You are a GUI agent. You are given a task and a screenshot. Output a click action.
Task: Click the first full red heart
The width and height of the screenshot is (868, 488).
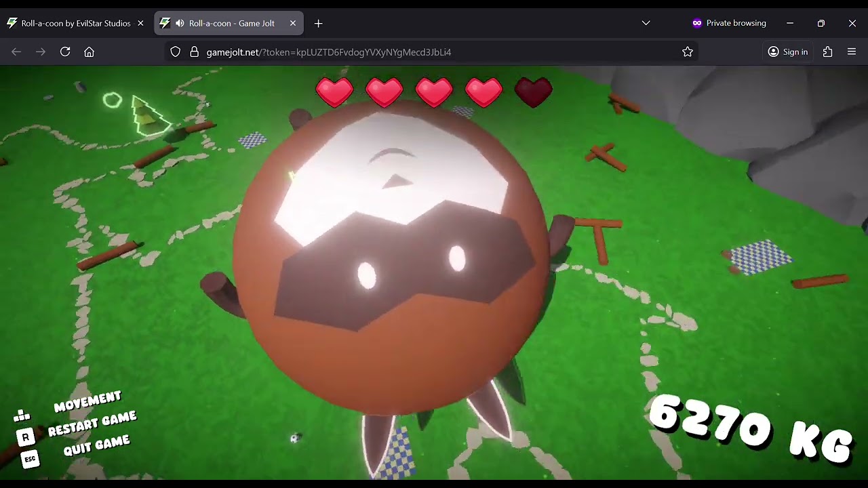[x=334, y=91]
